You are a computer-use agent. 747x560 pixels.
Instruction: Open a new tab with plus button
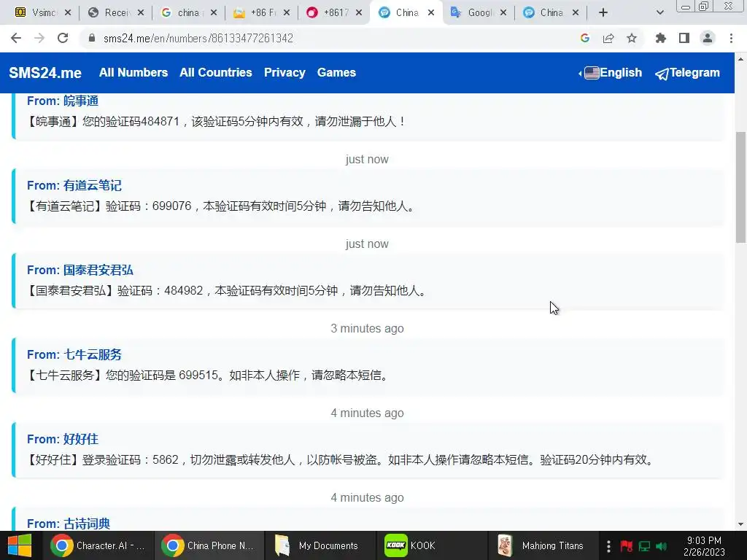603,13
